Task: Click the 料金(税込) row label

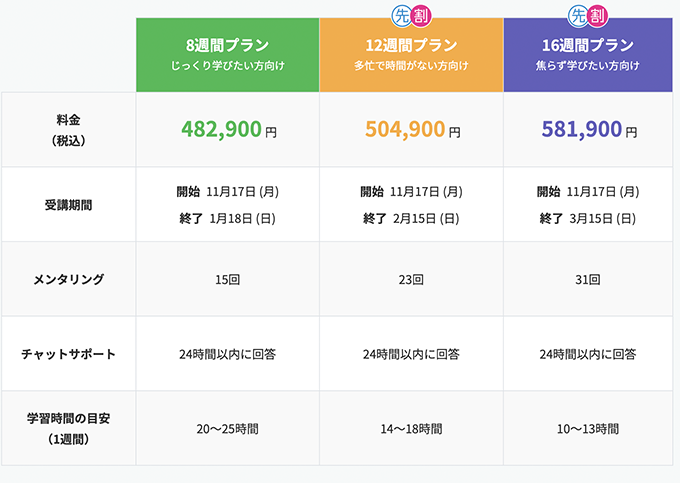Action: tap(69, 130)
